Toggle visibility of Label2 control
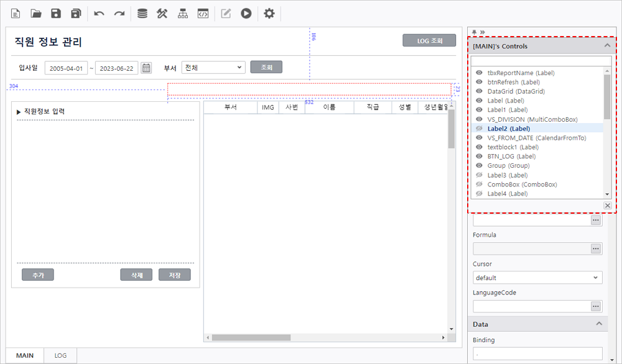Screen dimensions: 622x364 [x=479, y=129]
